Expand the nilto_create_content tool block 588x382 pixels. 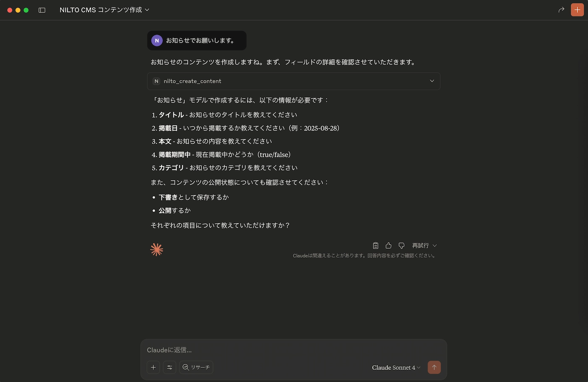pos(294,81)
